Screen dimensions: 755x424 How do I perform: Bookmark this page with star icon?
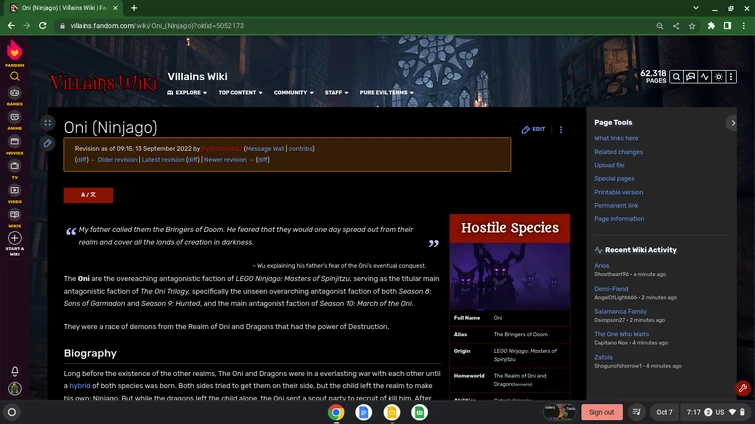click(x=692, y=26)
